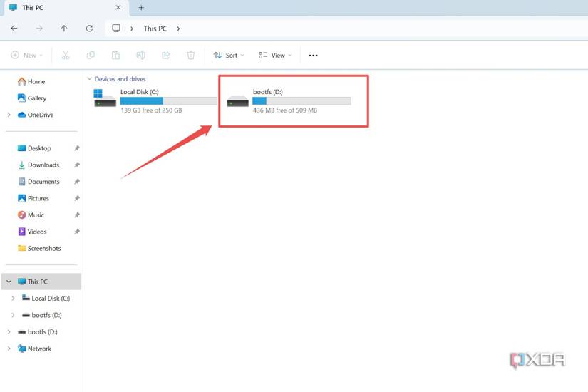Select the Local Disk (C:) drive tile
588x392 pixels.
tap(155, 101)
